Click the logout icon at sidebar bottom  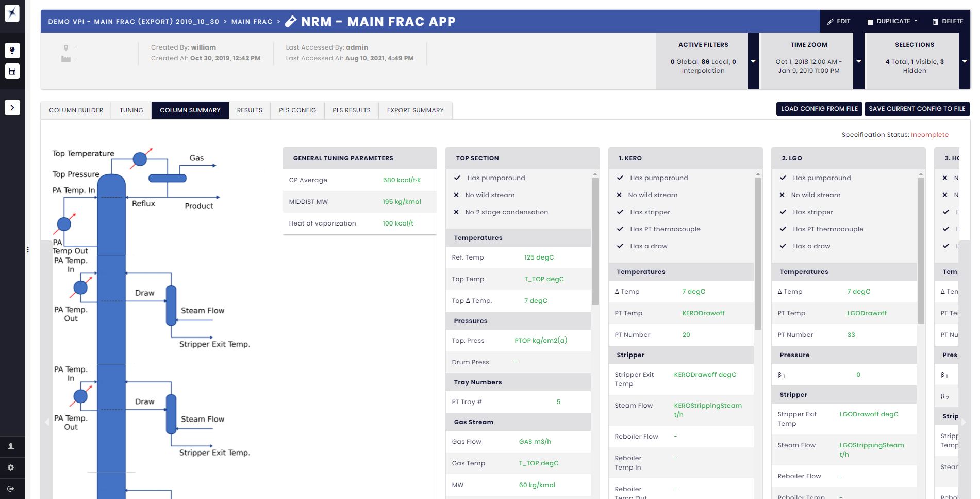point(11,489)
